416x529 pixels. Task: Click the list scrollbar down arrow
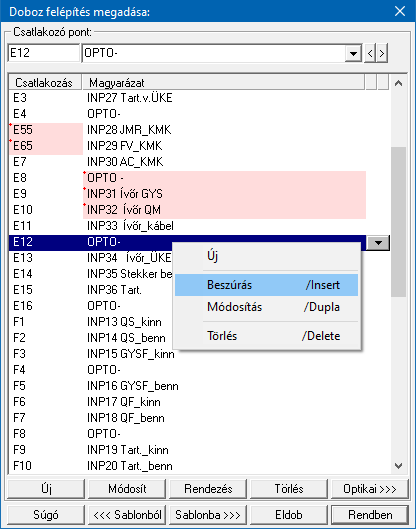pyautogui.click(x=398, y=466)
